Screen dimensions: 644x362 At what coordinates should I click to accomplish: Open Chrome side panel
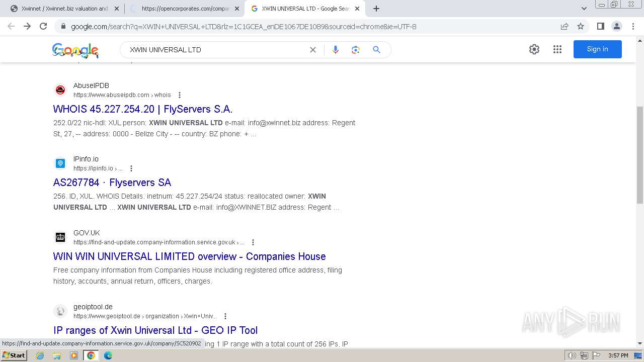[600, 26]
